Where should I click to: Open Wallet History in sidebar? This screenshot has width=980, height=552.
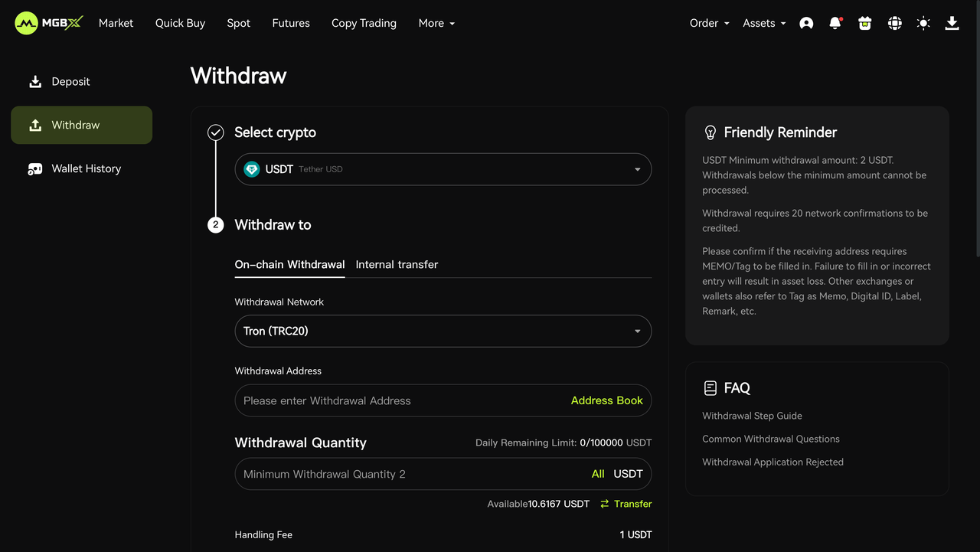(87, 168)
